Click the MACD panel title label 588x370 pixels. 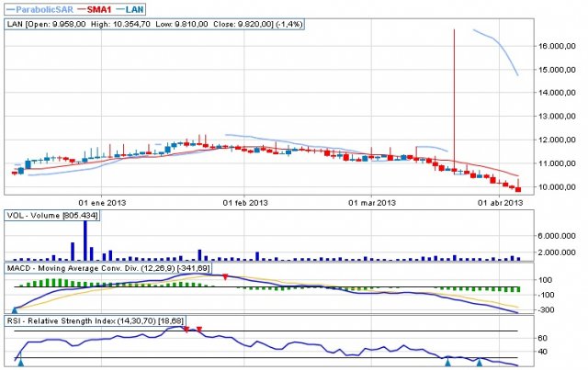click(x=108, y=268)
